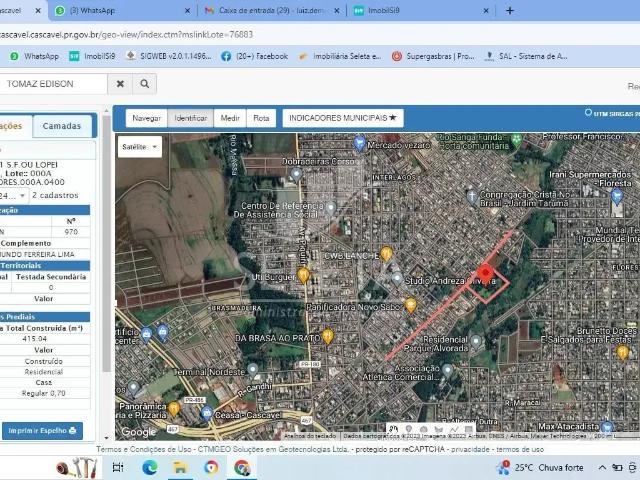Select the Identificar map tool
The height and width of the screenshot is (480, 640).
[x=191, y=118]
